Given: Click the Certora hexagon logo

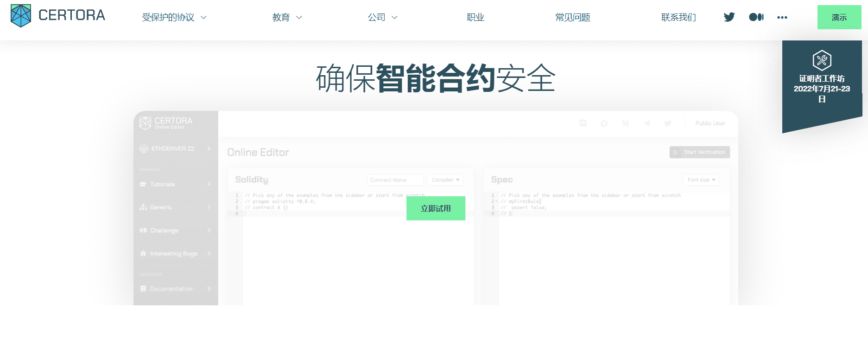Looking at the screenshot, I should (21, 16).
